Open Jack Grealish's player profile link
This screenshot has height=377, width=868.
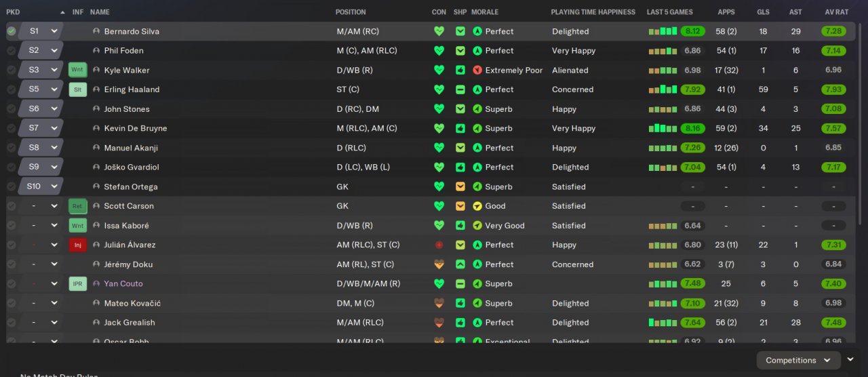pyautogui.click(x=129, y=323)
